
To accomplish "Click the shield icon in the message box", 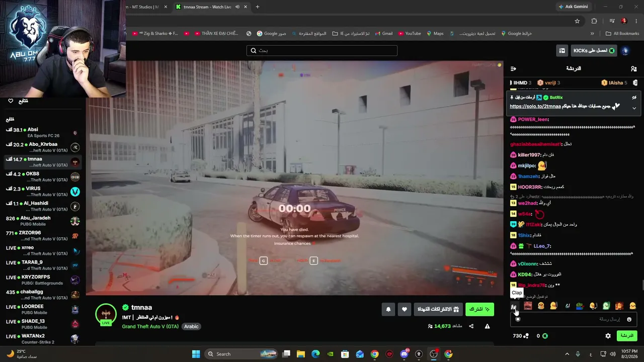I will tap(518, 319).
